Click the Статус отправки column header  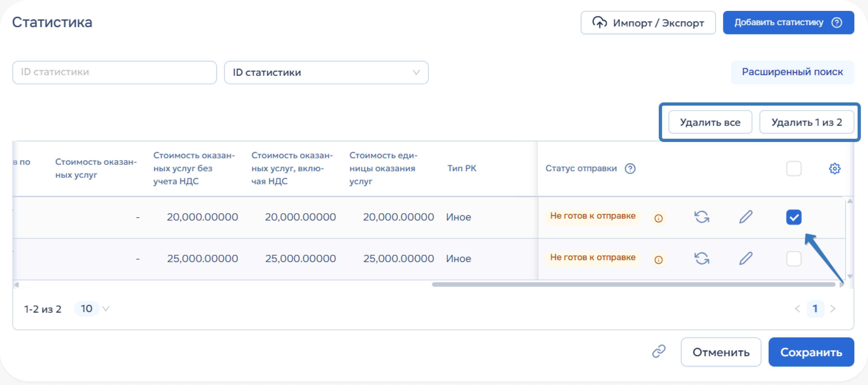(x=581, y=168)
